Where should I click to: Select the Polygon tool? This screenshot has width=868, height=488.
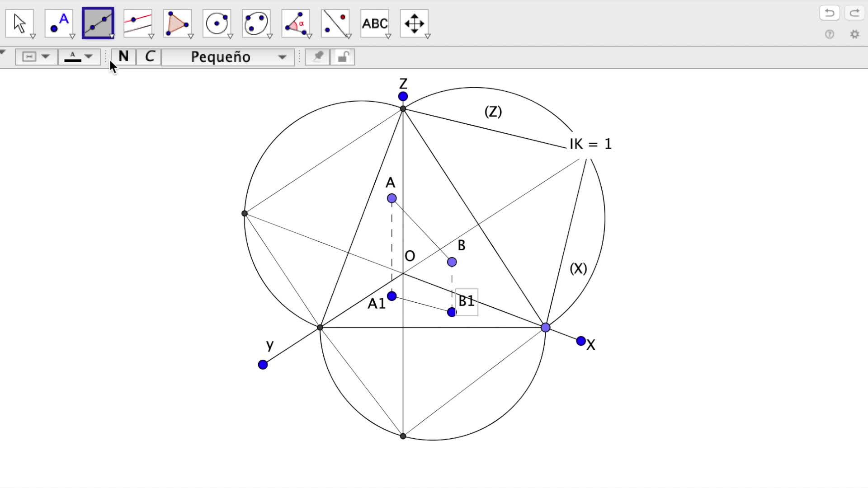(x=177, y=23)
